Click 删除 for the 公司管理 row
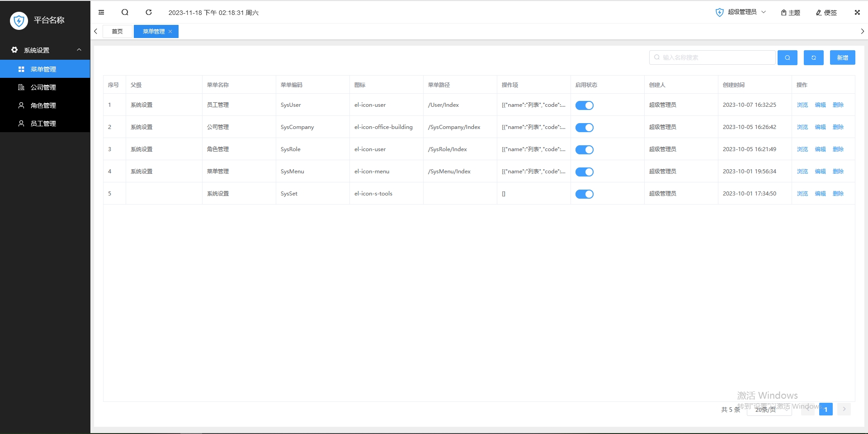Image resolution: width=868 pixels, height=434 pixels. pyautogui.click(x=838, y=127)
